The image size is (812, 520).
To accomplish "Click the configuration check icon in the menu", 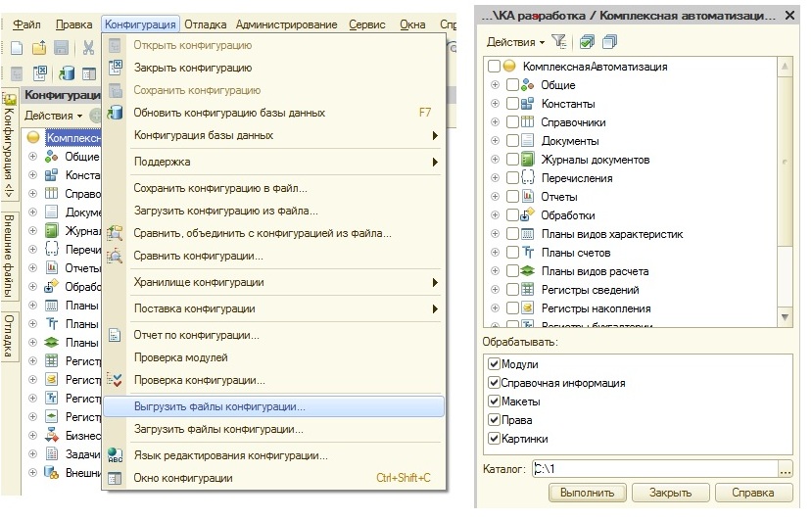I will (x=116, y=380).
